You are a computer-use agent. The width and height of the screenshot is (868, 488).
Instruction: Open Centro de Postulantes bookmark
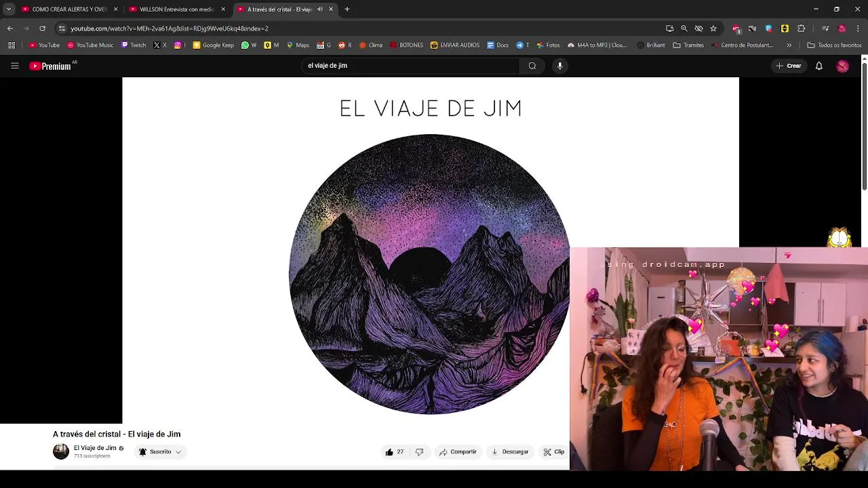coord(742,45)
